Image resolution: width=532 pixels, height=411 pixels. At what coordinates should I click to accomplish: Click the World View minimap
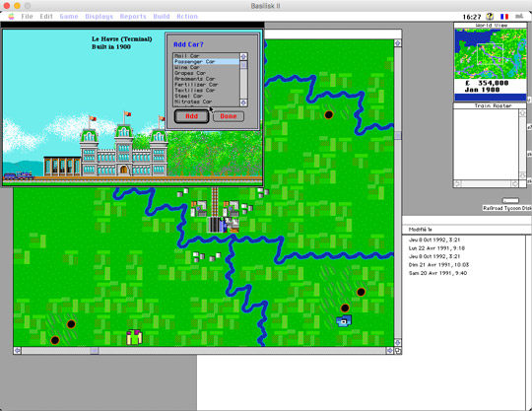pos(491,53)
